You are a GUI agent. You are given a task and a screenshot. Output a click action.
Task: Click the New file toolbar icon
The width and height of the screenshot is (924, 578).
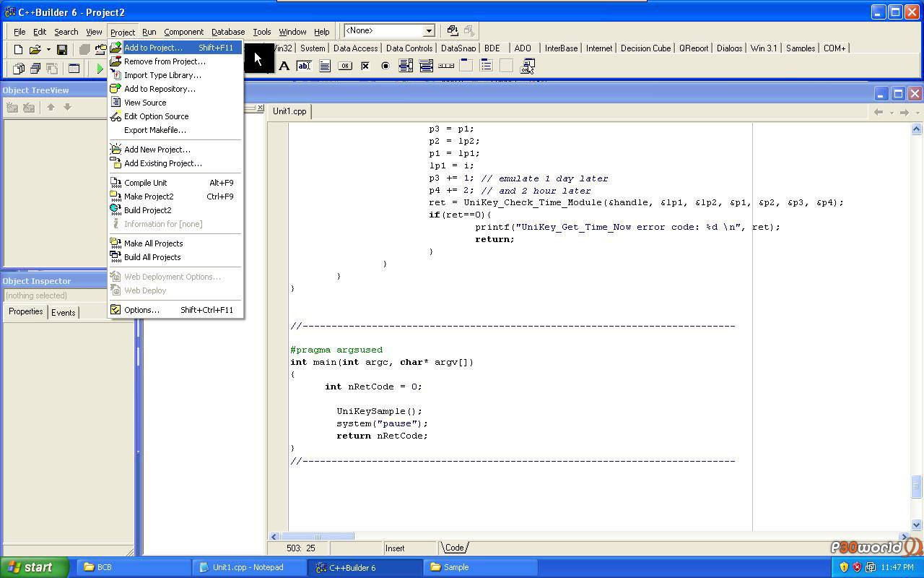(18, 49)
